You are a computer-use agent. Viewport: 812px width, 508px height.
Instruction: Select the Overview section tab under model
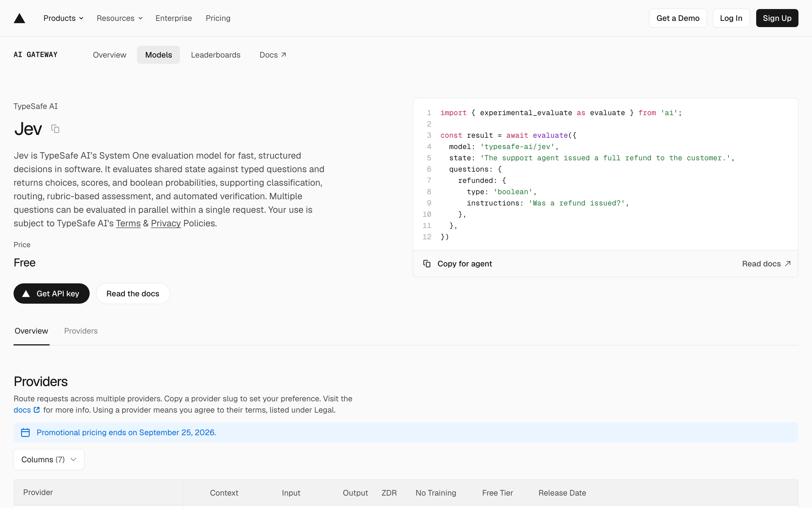(32, 331)
